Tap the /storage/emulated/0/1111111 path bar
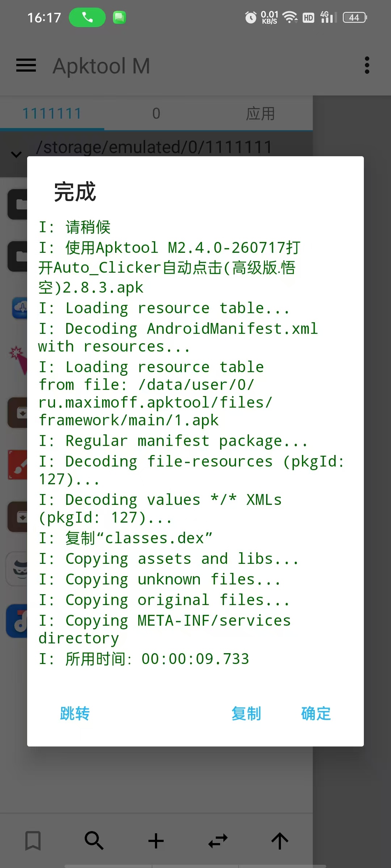Image resolution: width=391 pixels, height=868 pixels. coord(154,147)
